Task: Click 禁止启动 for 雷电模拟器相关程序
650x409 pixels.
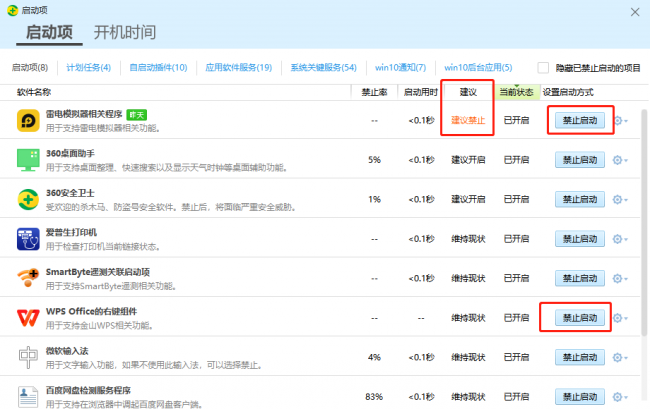Action: pyautogui.click(x=580, y=121)
